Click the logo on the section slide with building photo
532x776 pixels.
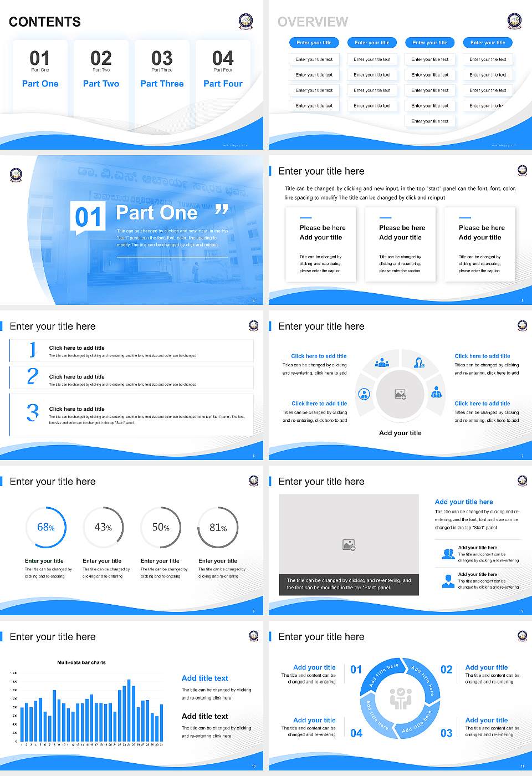tap(16, 175)
